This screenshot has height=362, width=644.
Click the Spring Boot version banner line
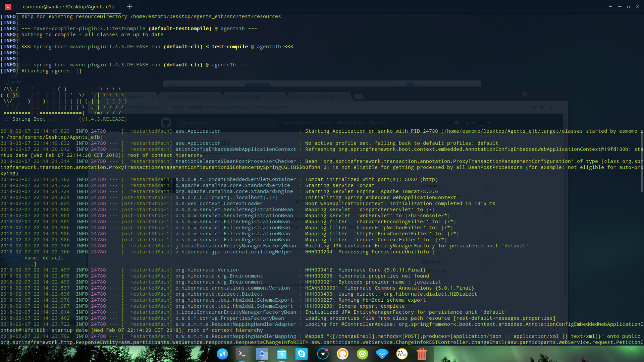point(65,119)
